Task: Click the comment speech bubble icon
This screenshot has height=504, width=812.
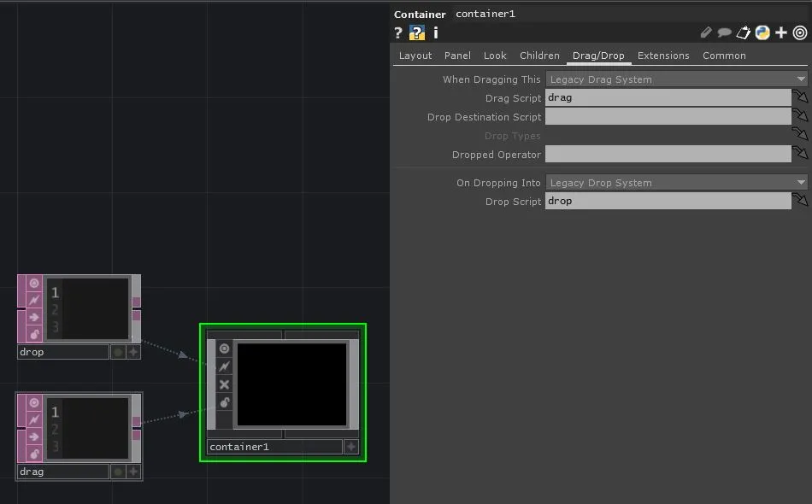Action: (x=725, y=33)
